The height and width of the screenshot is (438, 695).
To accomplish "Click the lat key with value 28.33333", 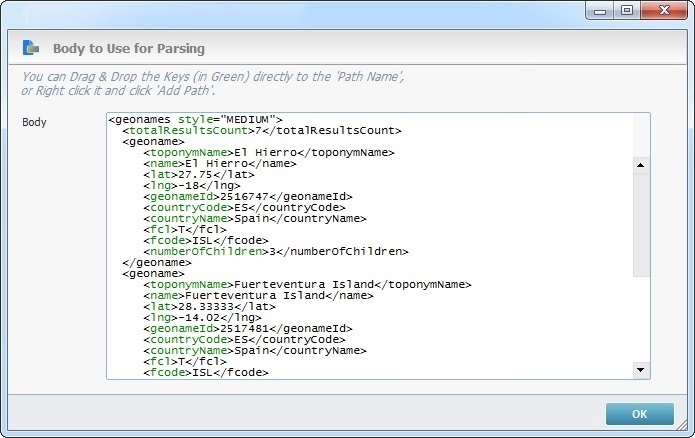I will coord(159,306).
